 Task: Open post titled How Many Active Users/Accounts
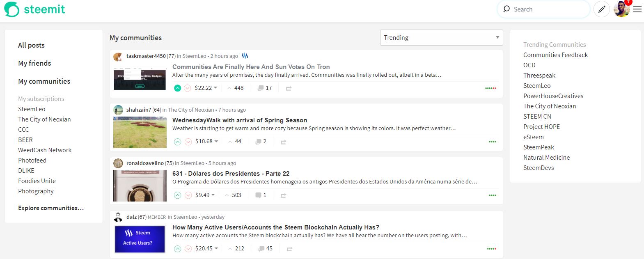[x=276, y=227]
